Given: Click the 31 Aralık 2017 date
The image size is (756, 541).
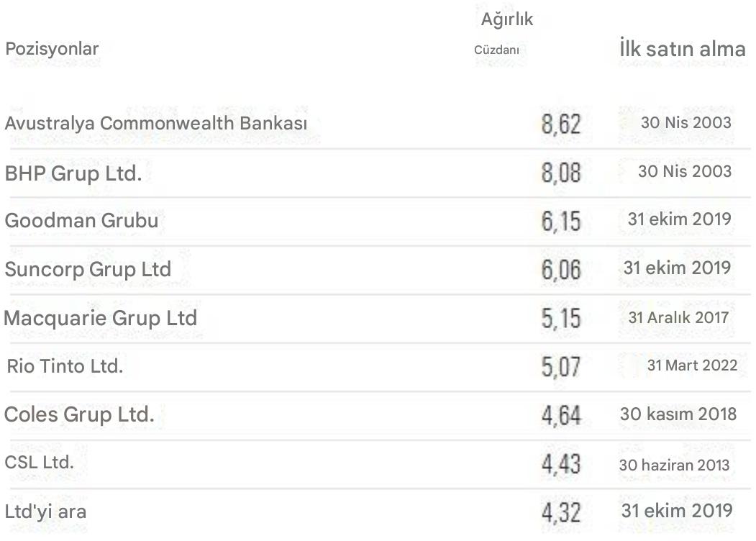Looking at the screenshot, I should click(678, 317).
